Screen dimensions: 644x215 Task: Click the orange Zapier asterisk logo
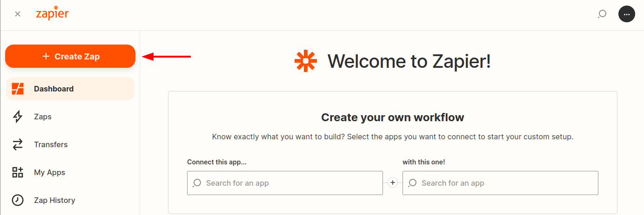coord(306,61)
